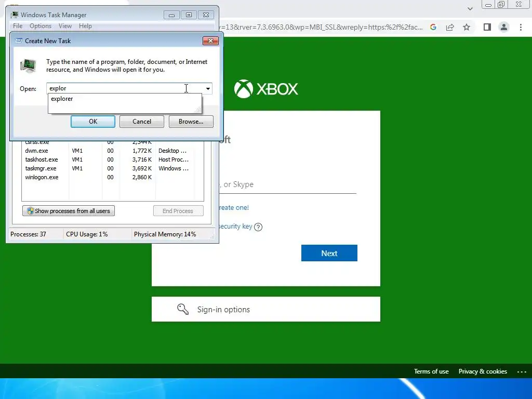Click the footer ellipsis more options

click(x=522, y=372)
